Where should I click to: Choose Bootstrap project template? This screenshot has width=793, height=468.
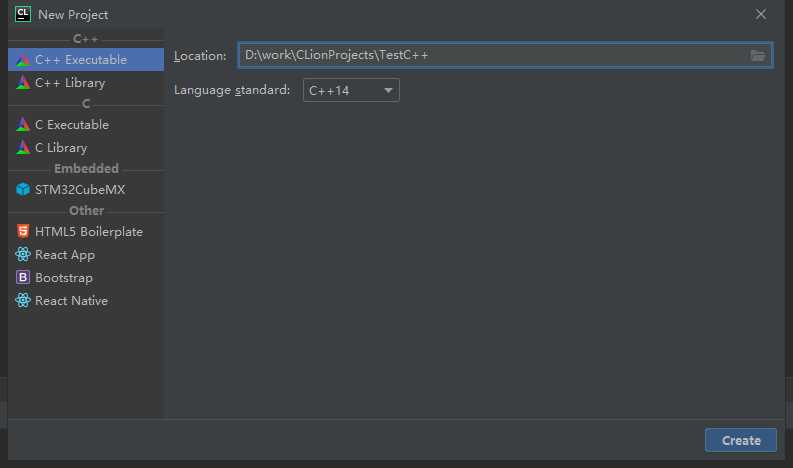[x=86, y=278]
